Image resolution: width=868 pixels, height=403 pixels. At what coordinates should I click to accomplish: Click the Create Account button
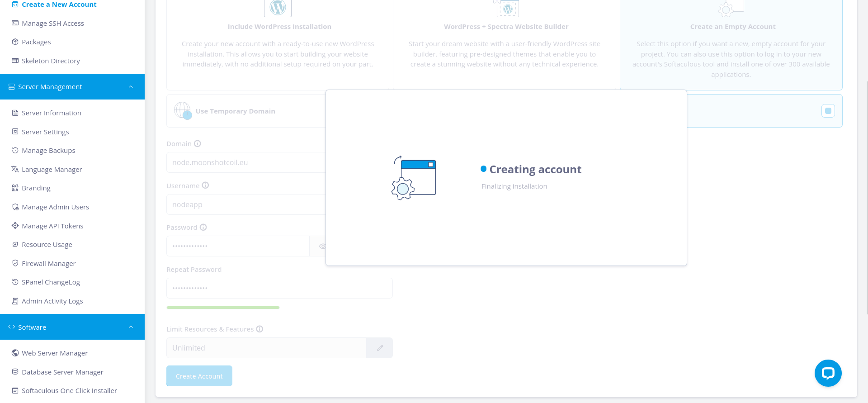[199, 376]
